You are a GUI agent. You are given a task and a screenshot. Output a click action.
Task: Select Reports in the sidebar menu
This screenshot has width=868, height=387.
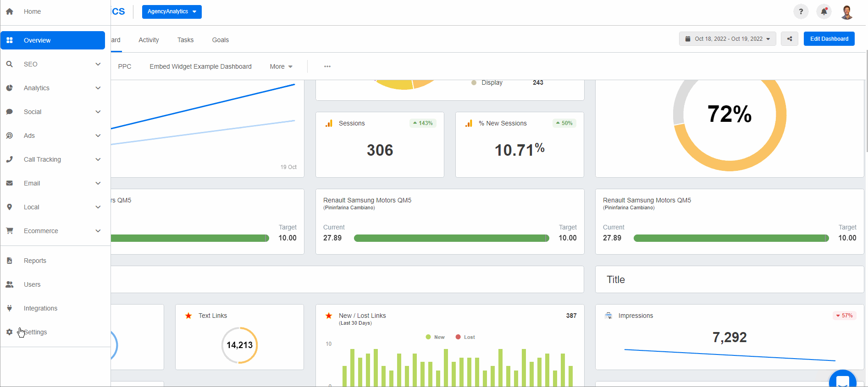click(35, 261)
